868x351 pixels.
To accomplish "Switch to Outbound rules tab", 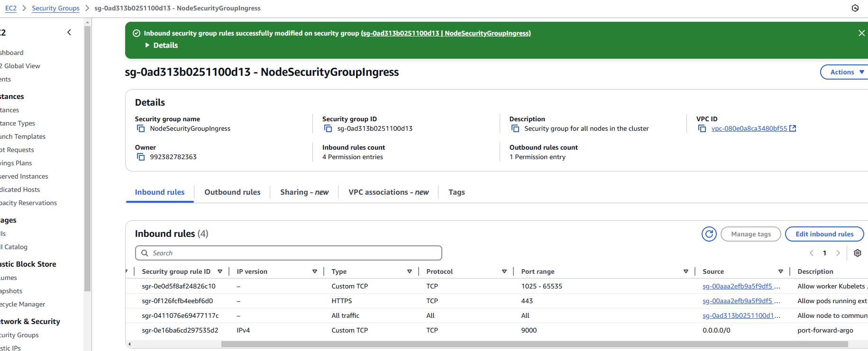I will click(232, 192).
